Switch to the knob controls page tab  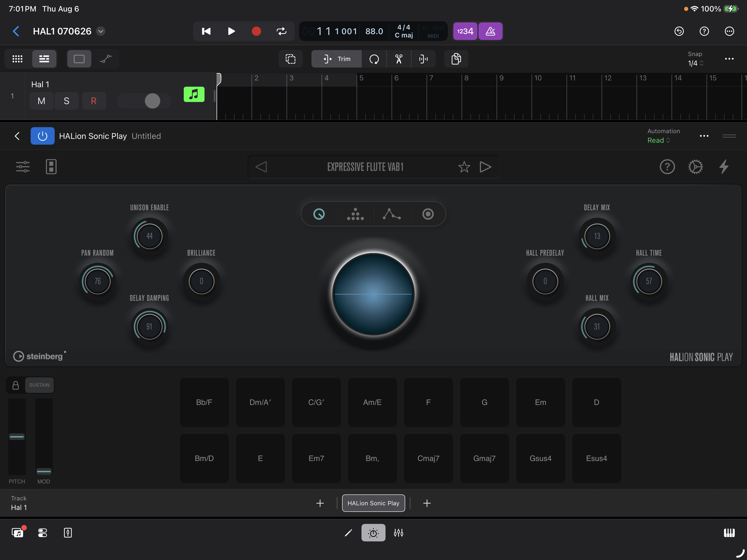tap(319, 214)
